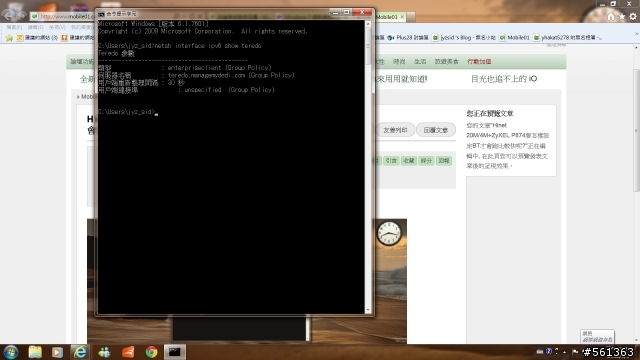Open Windows Live Messenger taskbar icon

pyautogui.click(x=104, y=352)
